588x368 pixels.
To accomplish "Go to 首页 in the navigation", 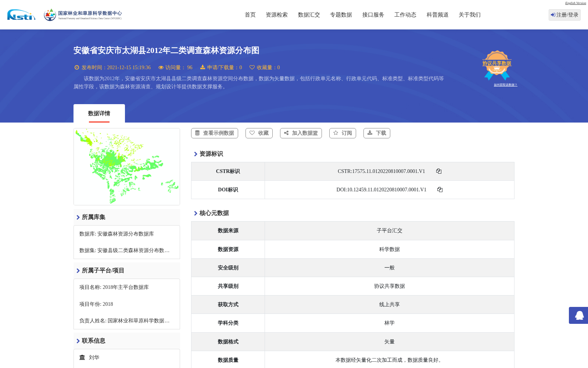I will [250, 15].
